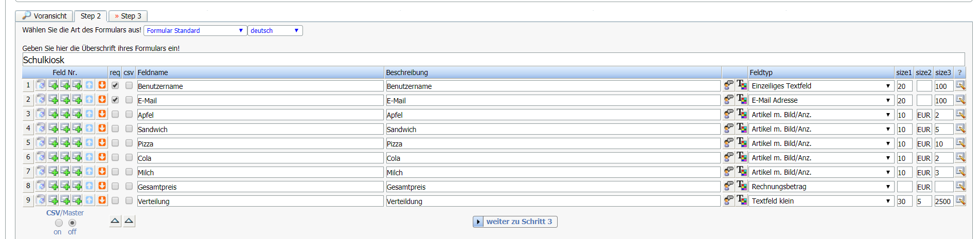Click the first add-field icon in row 7
This screenshot has height=239, width=980.
point(53,171)
